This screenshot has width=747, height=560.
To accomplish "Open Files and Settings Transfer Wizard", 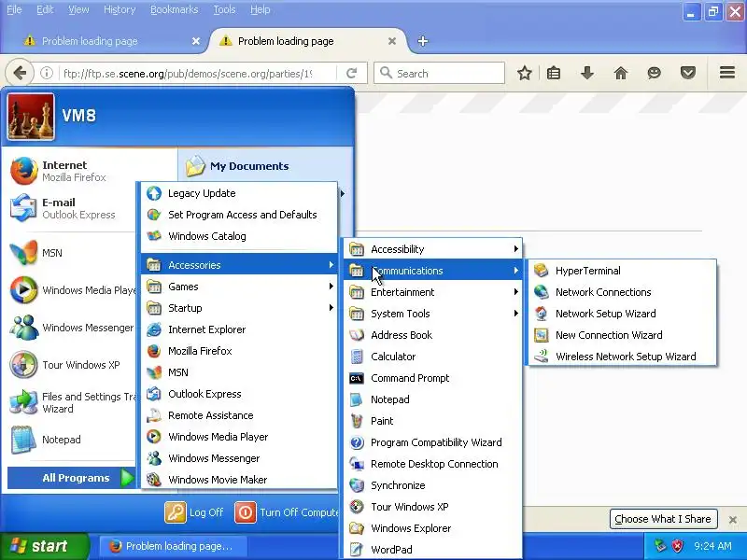I will click(72, 402).
